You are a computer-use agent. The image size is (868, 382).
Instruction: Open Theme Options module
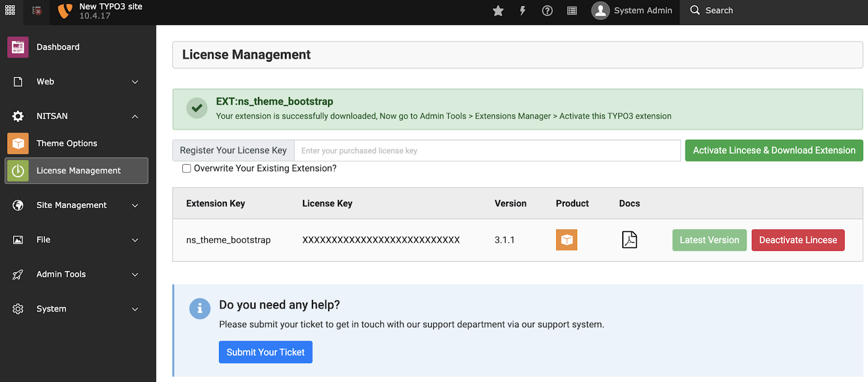pyautogui.click(x=67, y=144)
